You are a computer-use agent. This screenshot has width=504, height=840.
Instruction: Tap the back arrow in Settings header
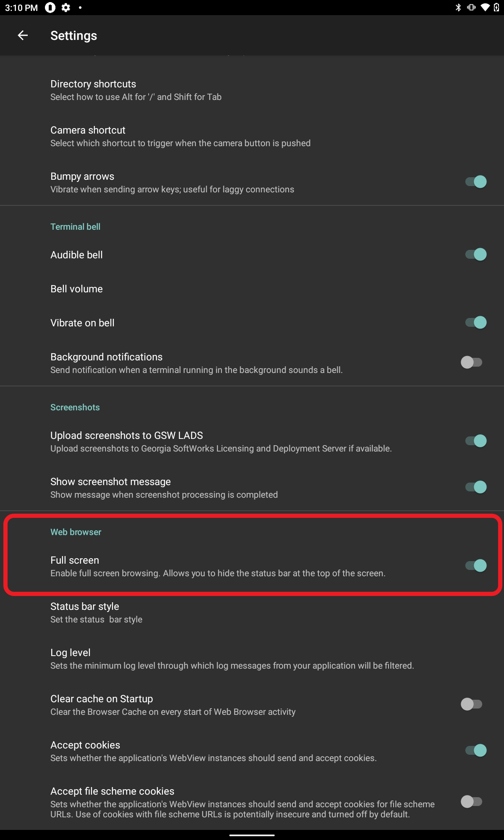pyautogui.click(x=23, y=36)
